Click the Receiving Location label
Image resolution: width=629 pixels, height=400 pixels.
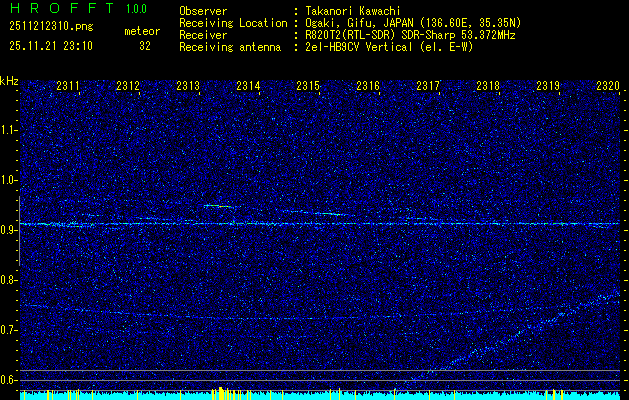(x=233, y=23)
